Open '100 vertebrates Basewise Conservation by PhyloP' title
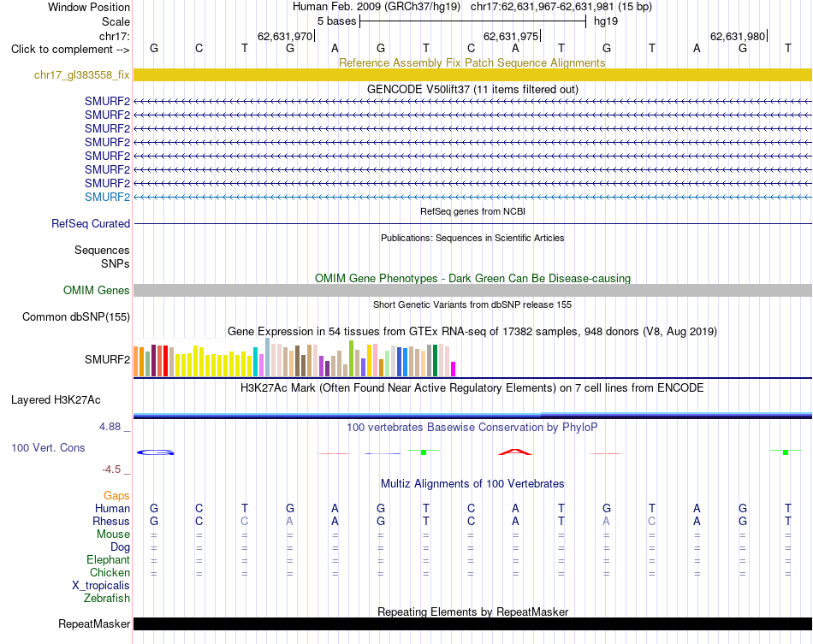Image resolution: width=813 pixels, height=644 pixels. pos(472,427)
